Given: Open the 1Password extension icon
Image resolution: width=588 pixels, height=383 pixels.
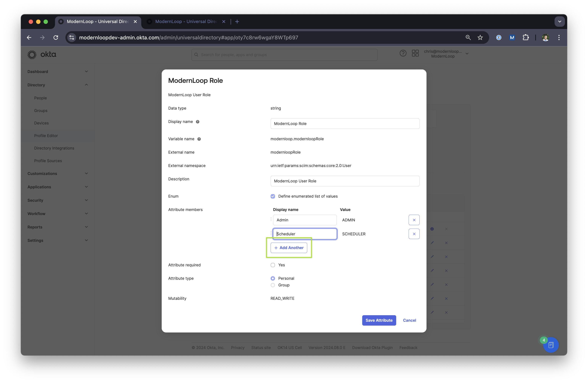Looking at the screenshot, I should tap(499, 38).
